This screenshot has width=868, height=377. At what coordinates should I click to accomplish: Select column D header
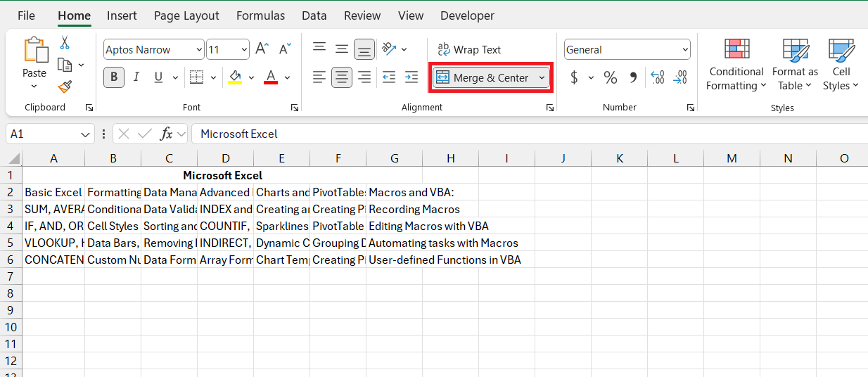coord(225,158)
